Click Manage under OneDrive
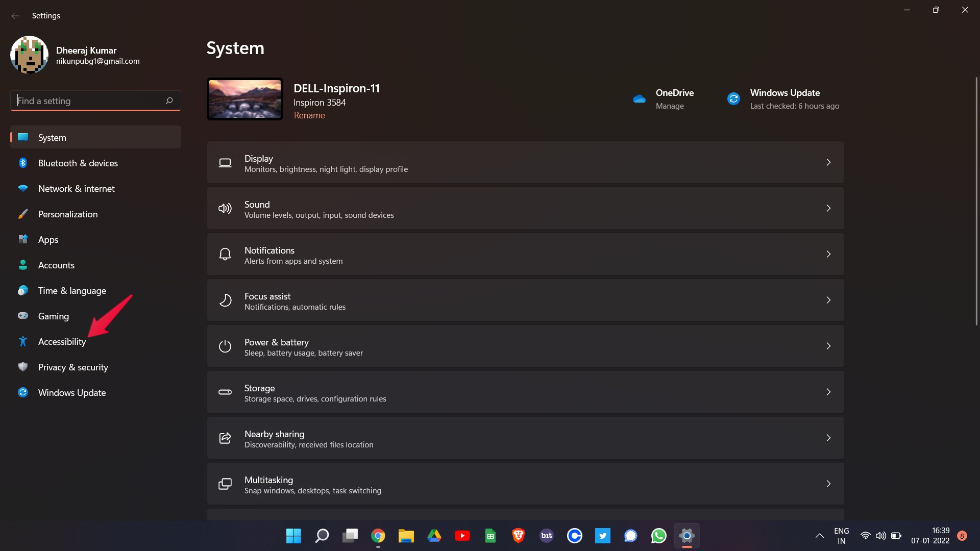Viewport: 980px width, 551px height. 670,106
